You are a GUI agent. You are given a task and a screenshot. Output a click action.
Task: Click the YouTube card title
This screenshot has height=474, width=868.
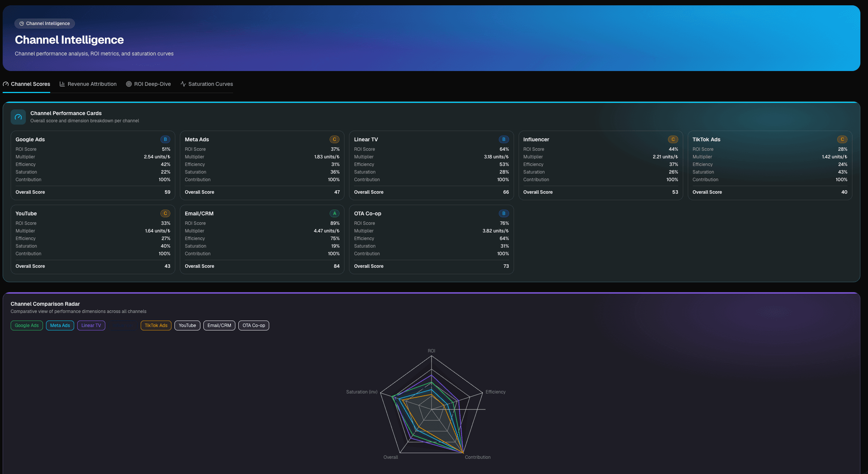point(26,213)
